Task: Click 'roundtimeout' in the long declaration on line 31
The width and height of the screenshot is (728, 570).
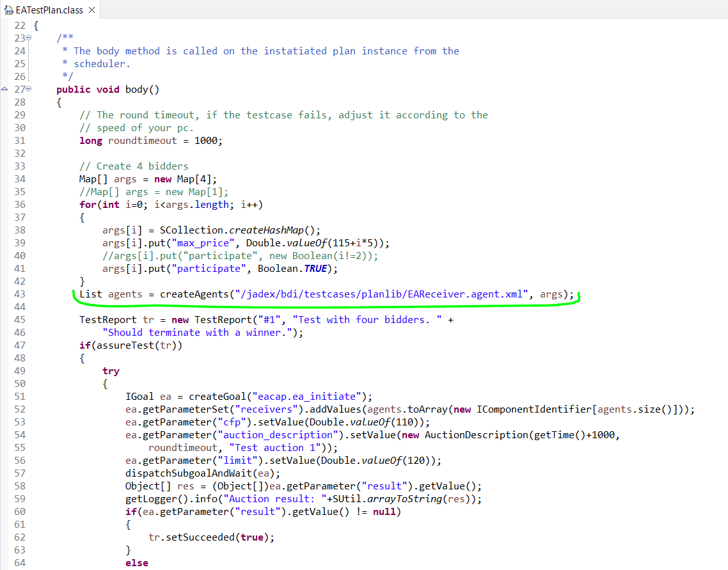Action: pos(143,140)
